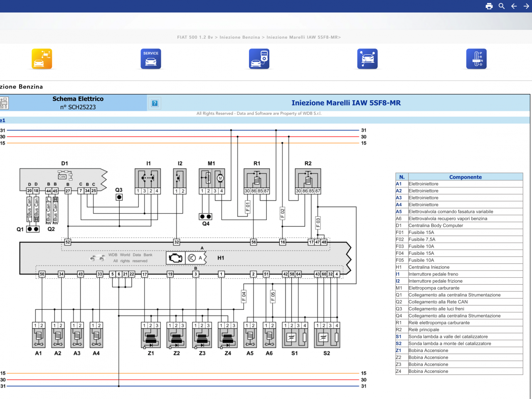Select row 'Centralina Body Computer'

click(x=459, y=226)
